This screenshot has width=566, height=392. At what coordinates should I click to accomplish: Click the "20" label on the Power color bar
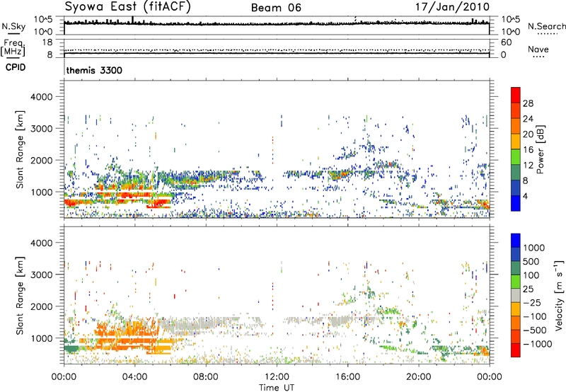(x=528, y=134)
